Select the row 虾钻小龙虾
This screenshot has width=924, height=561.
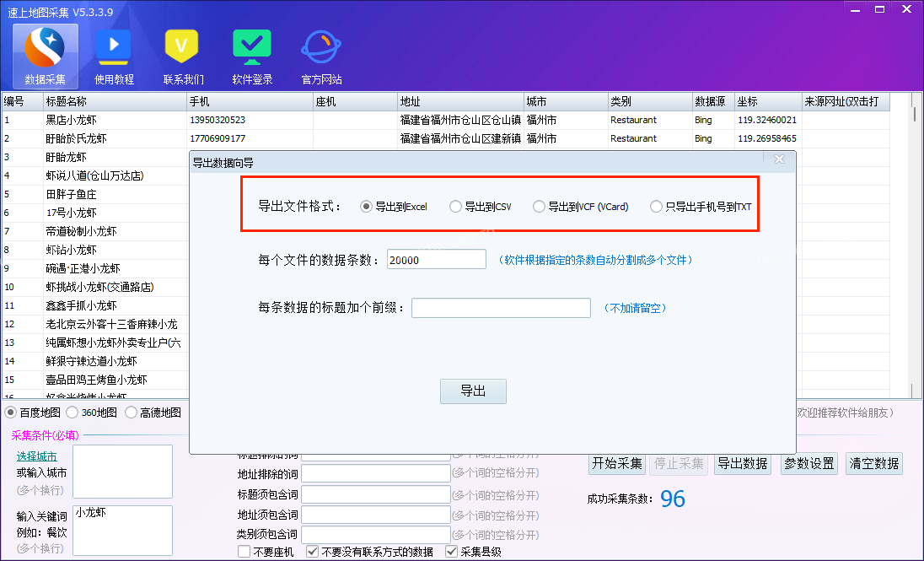click(x=94, y=250)
